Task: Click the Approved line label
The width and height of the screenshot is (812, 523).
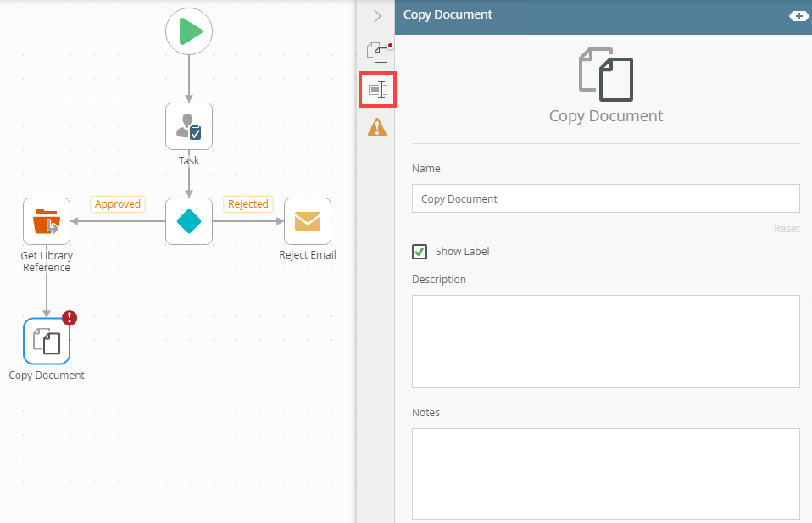Action: (117, 204)
